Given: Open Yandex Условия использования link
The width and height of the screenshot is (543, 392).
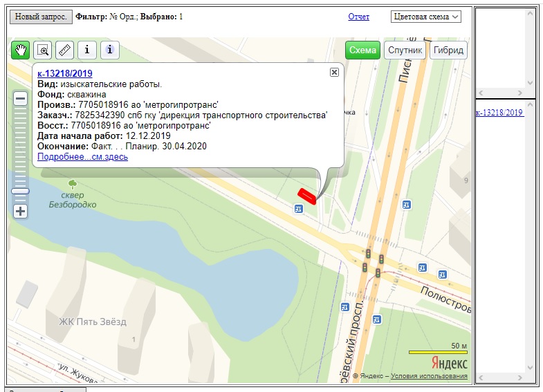Looking at the screenshot, I should point(429,376).
